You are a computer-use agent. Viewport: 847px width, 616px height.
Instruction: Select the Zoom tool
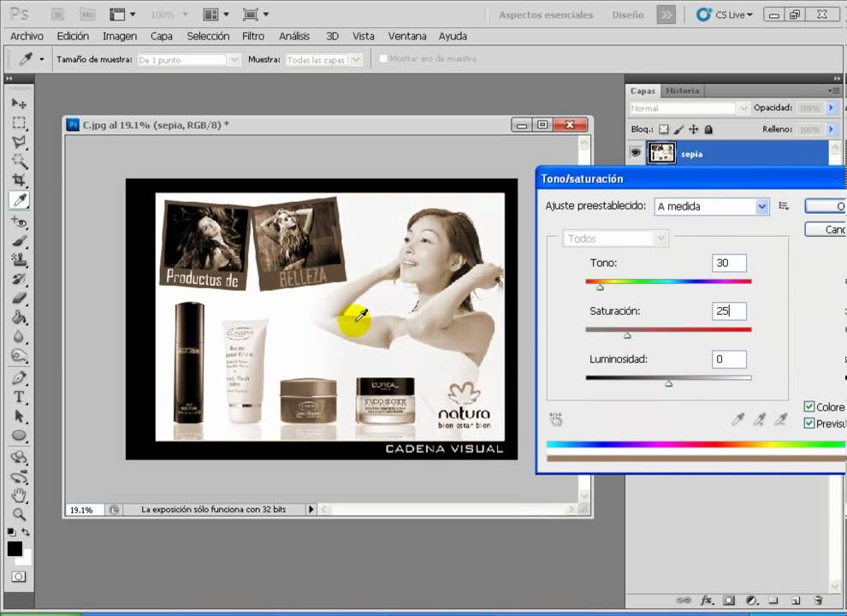click(19, 514)
